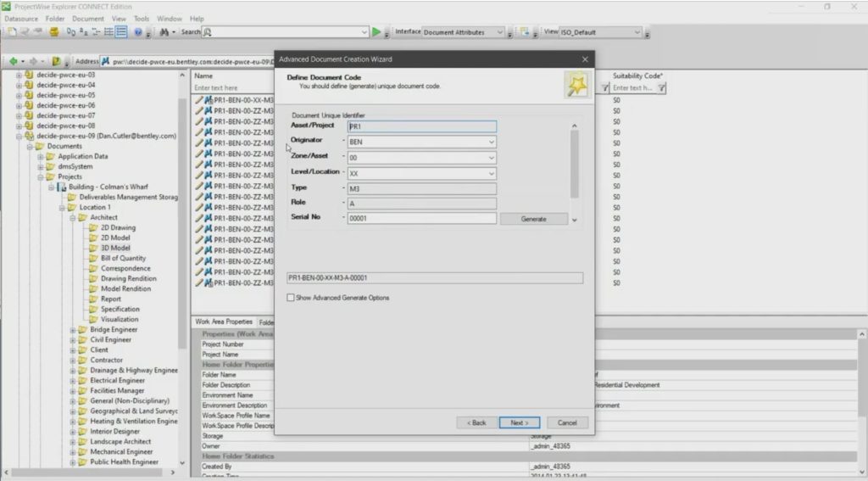Screen dimensions: 868x481
Task: Switch to large icons view
Action: coord(71,32)
